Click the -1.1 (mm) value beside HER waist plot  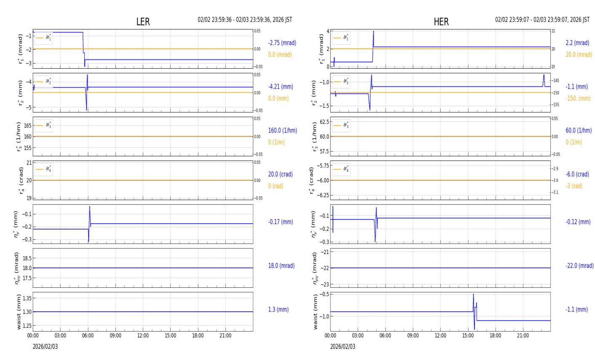[576, 310]
